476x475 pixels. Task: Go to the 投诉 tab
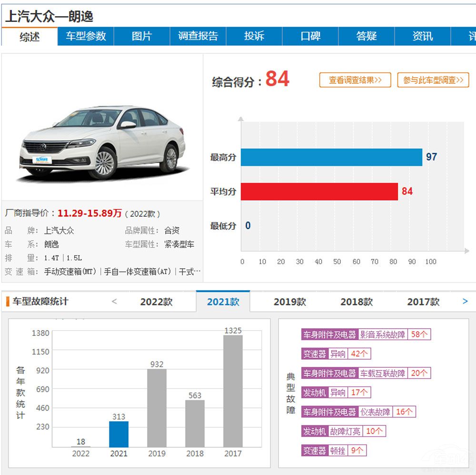[x=254, y=36]
